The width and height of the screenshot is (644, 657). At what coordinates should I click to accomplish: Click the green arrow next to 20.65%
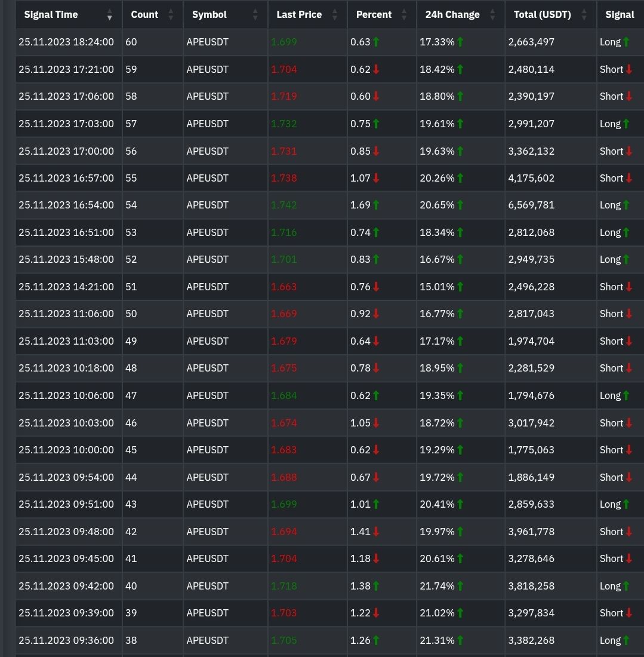click(x=460, y=205)
